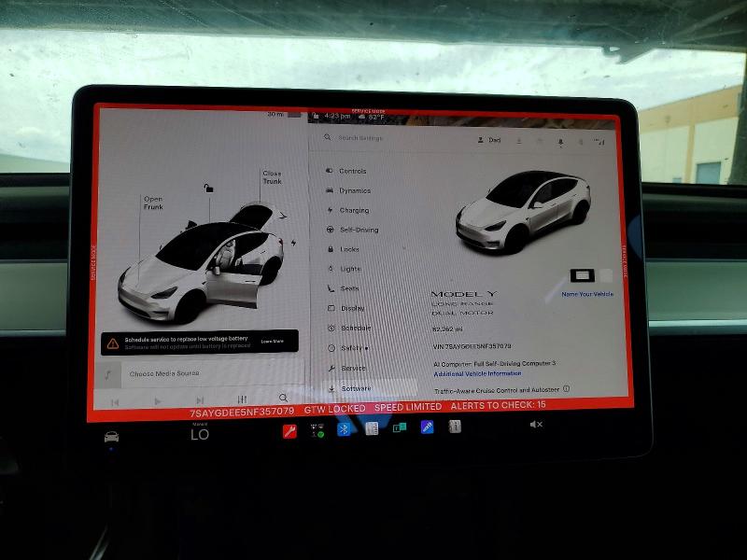Tap the lock icon in status bar
The height and width of the screenshot is (560, 747).
(x=316, y=116)
